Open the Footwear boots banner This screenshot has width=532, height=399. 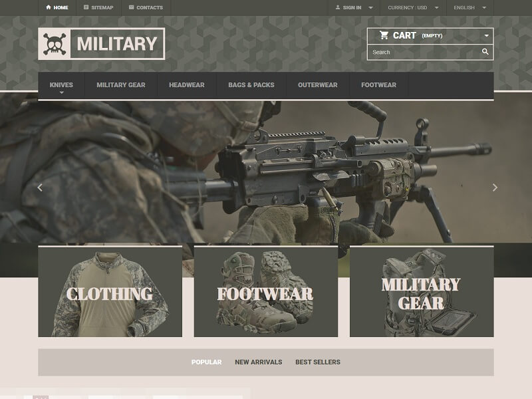coord(266,292)
